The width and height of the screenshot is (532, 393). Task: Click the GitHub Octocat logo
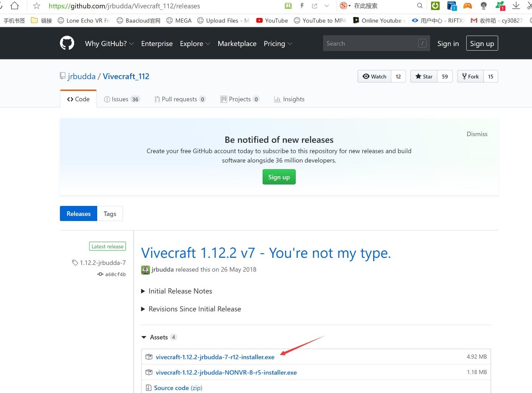[67, 44]
